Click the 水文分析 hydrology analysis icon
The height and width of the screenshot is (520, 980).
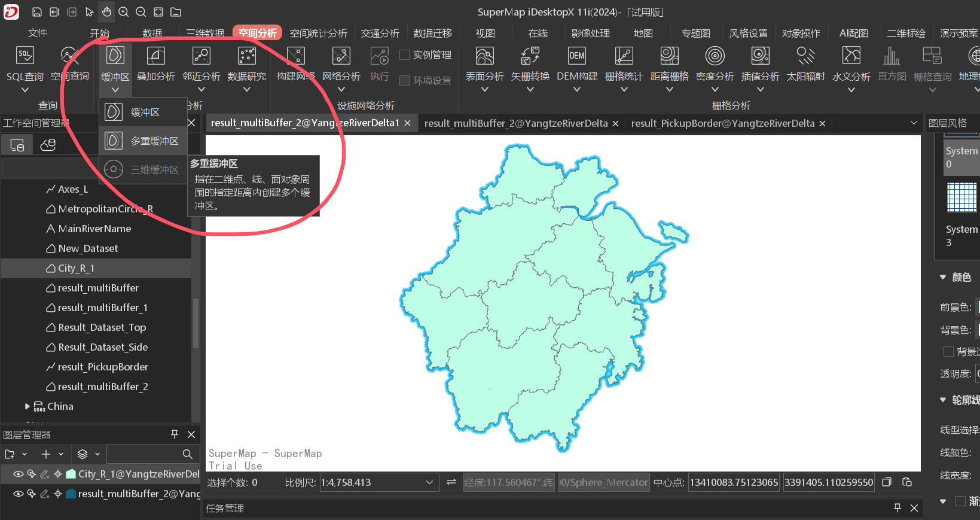click(x=851, y=56)
